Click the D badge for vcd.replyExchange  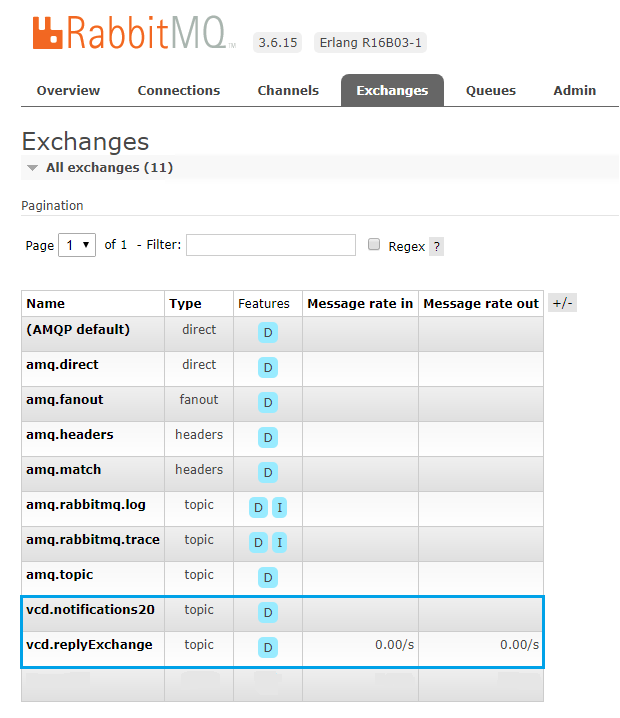pos(268,647)
